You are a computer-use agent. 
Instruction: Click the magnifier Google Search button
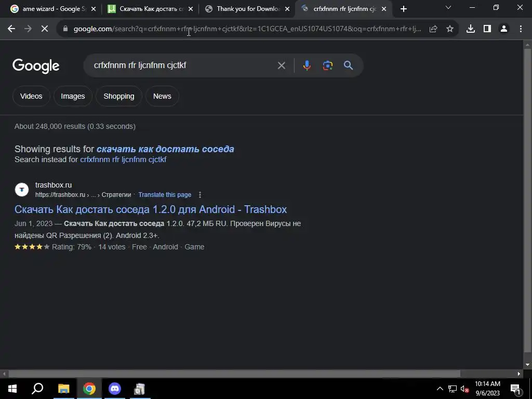click(x=349, y=65)
